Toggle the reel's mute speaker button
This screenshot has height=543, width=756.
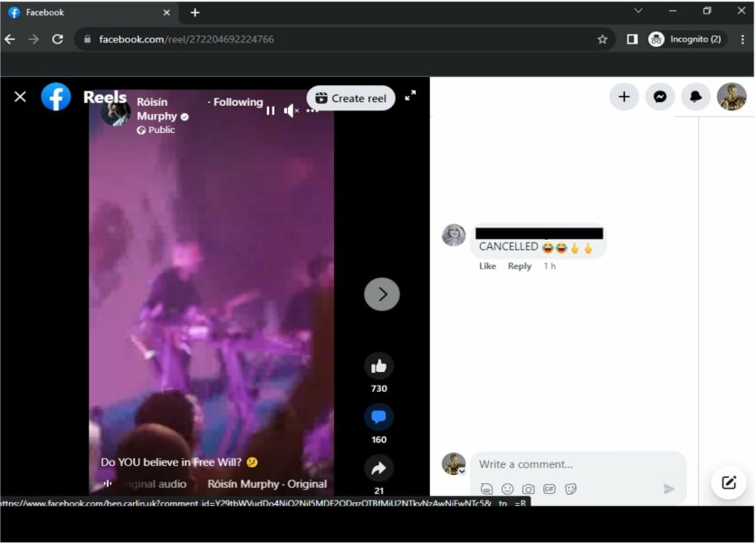(x=291, y=110)
